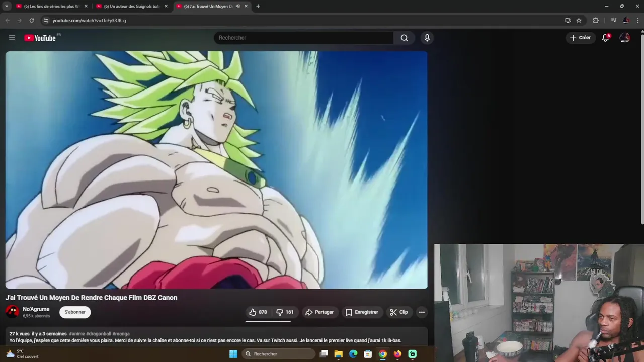644x362 pixels.
Task: Switch to Google Chrome in taskbar
Action: (x=383, y=354)
